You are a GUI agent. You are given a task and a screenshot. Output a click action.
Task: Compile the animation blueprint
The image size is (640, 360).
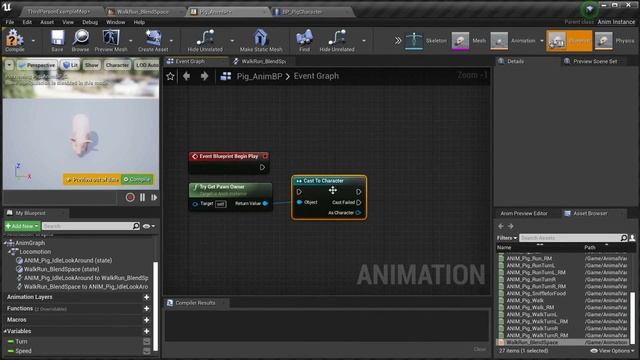[15, 40]
